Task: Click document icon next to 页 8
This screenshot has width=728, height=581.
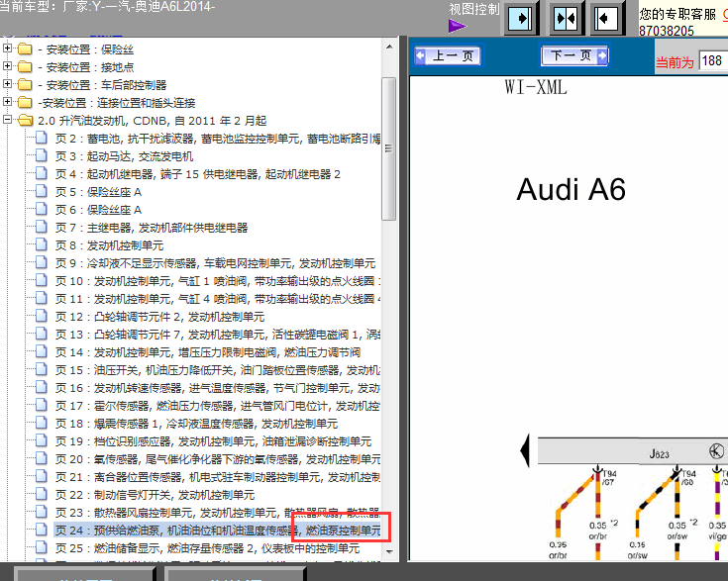Action: [x=42, y=244]
